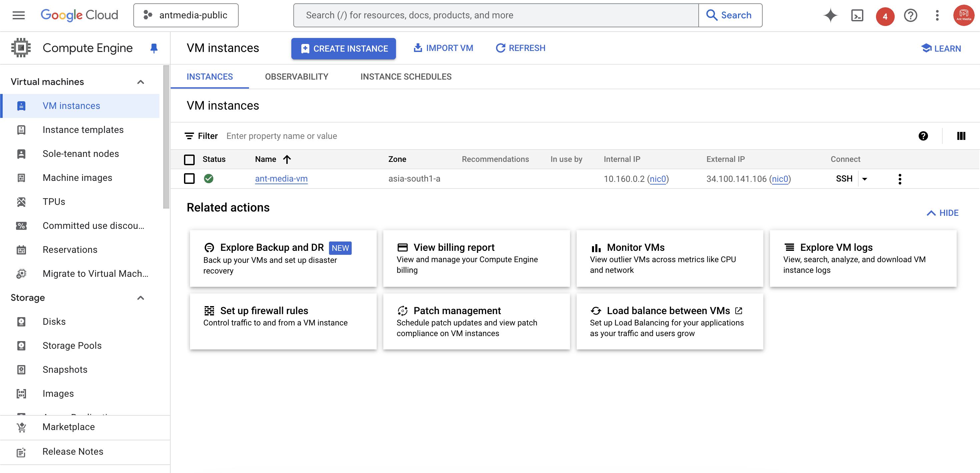Switch to the OBSERVABILITY tab
Screen dimensions: 980x473
[x=296, y=76]
